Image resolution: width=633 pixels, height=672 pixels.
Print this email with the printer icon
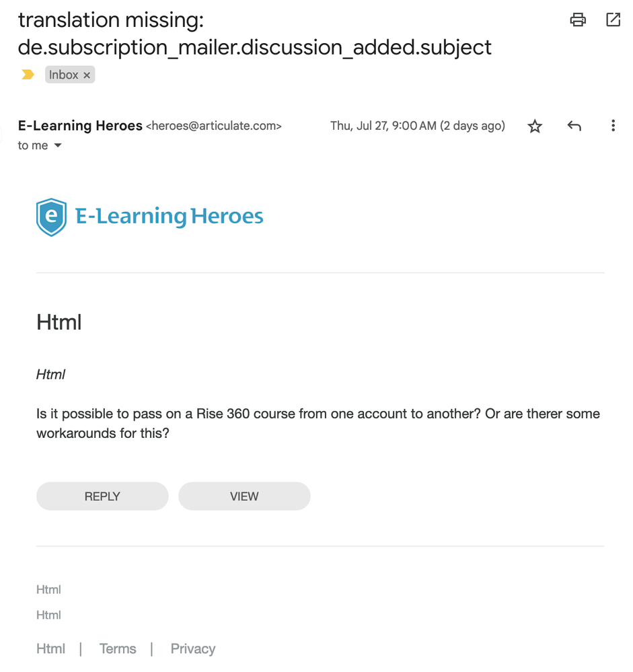pos(577,20)
